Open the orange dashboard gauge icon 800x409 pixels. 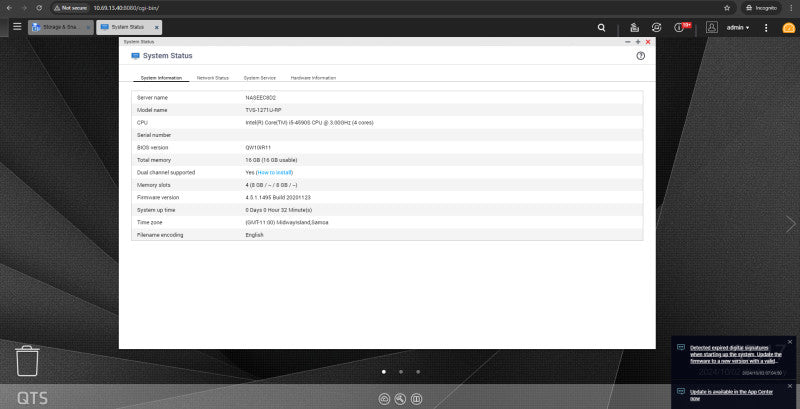point(788,28)
